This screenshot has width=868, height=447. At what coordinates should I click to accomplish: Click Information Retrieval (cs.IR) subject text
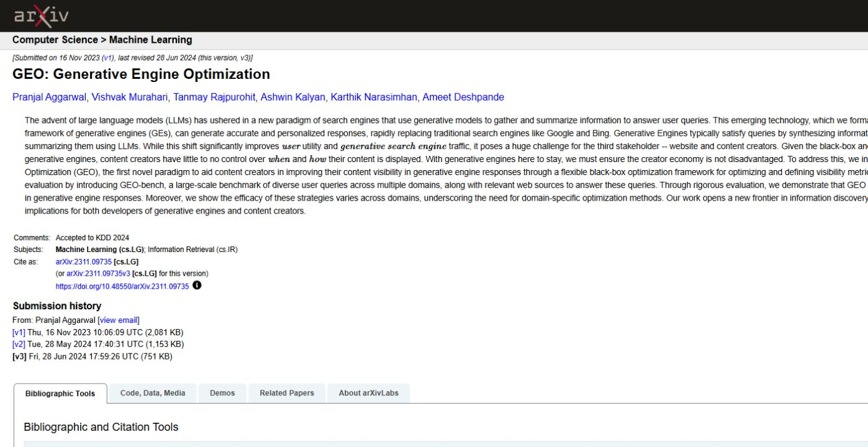tap(192, 250)
